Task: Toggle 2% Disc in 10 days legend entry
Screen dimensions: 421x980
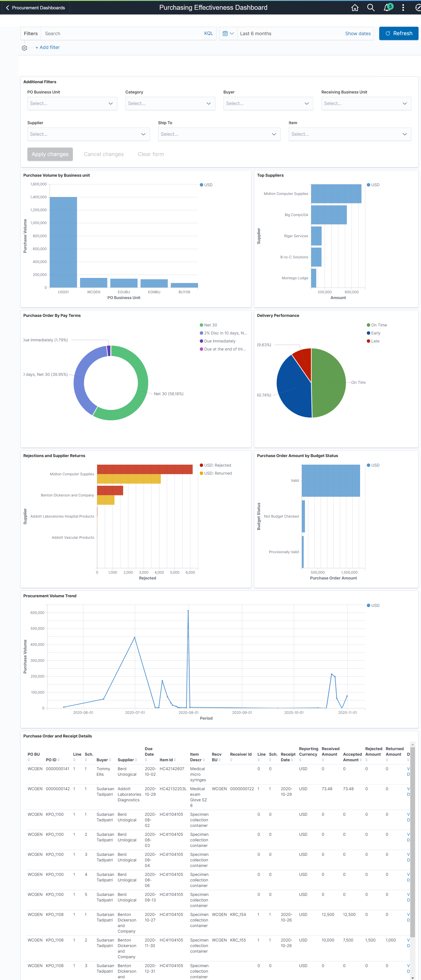Action: (223, 333)
